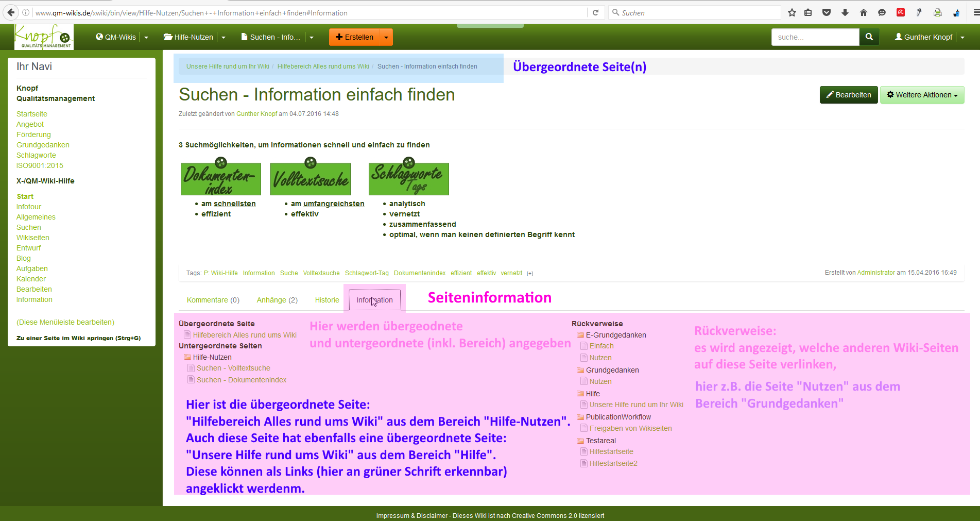The image size is (980, 521).
Task: Open the browser downloads arrow icon
Action: (845, 13)
